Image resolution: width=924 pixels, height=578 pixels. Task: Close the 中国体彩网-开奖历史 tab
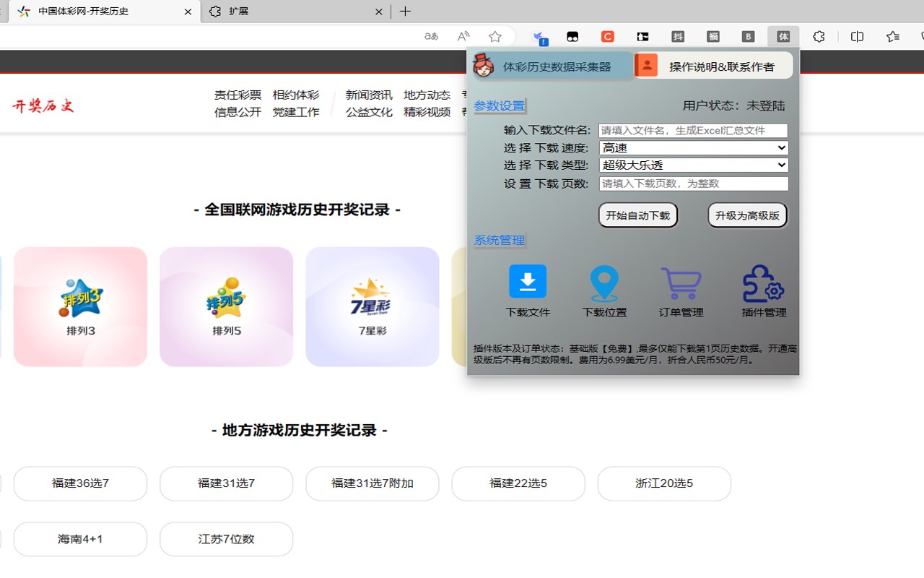pyautogui.click(x=188, y=12)
